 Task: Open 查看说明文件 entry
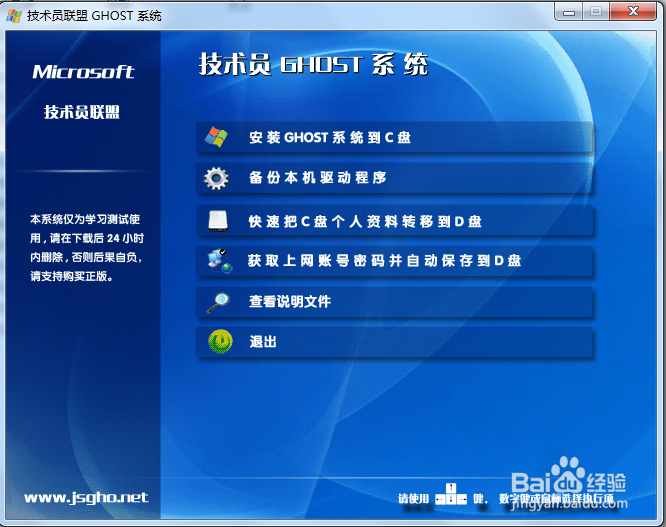(395, 302)
